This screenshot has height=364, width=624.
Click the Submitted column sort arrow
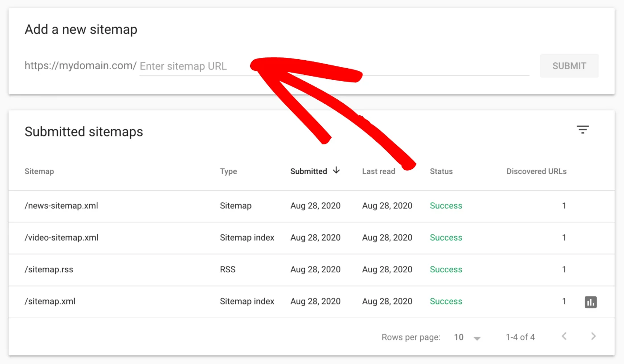click(337, 171)
